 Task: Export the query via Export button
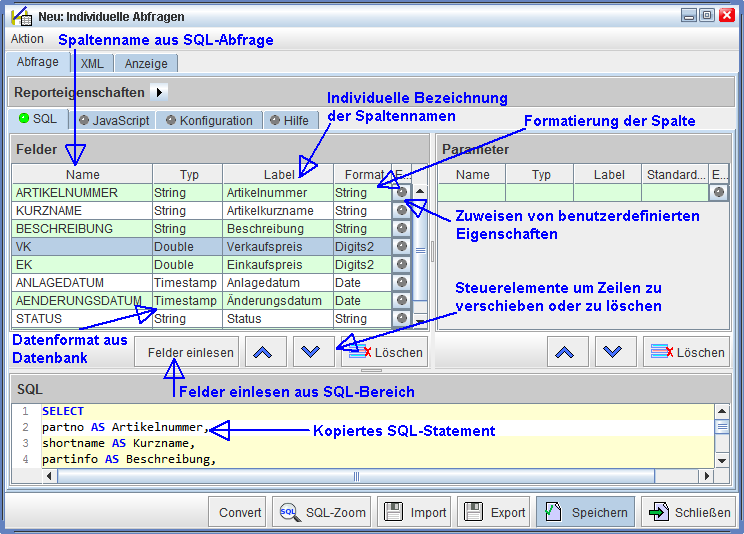tap(494, 512)
